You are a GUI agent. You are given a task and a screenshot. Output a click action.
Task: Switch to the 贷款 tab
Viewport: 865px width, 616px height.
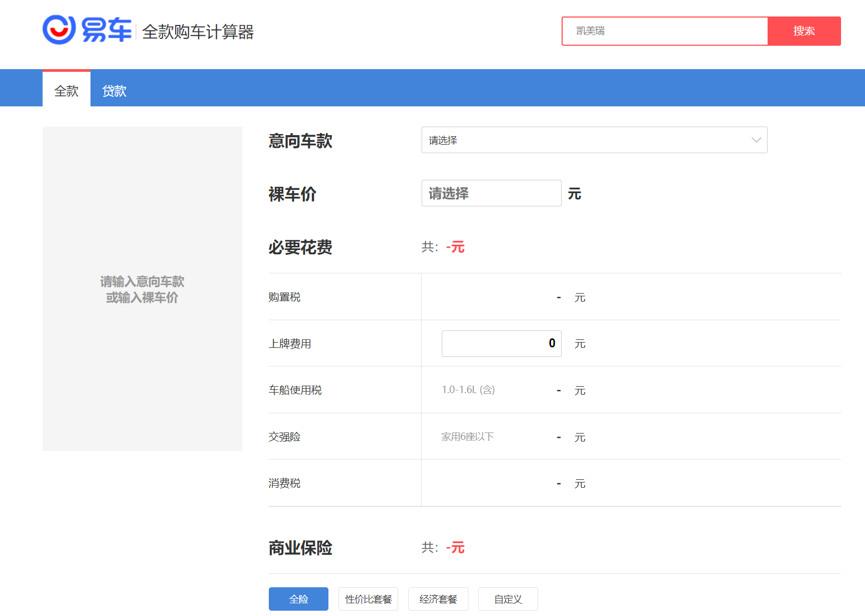tap(114, 91)
